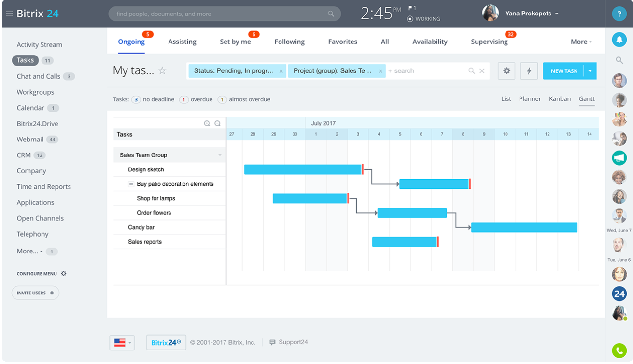The image size is (633, 364).
Task: Open notifications via the bell icon
Action: (619, 39)
